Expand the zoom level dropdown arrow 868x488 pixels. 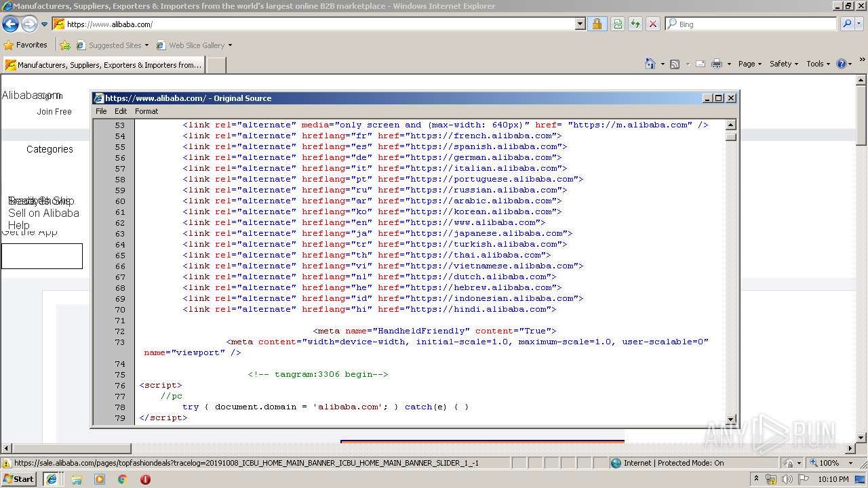(850, 463)
